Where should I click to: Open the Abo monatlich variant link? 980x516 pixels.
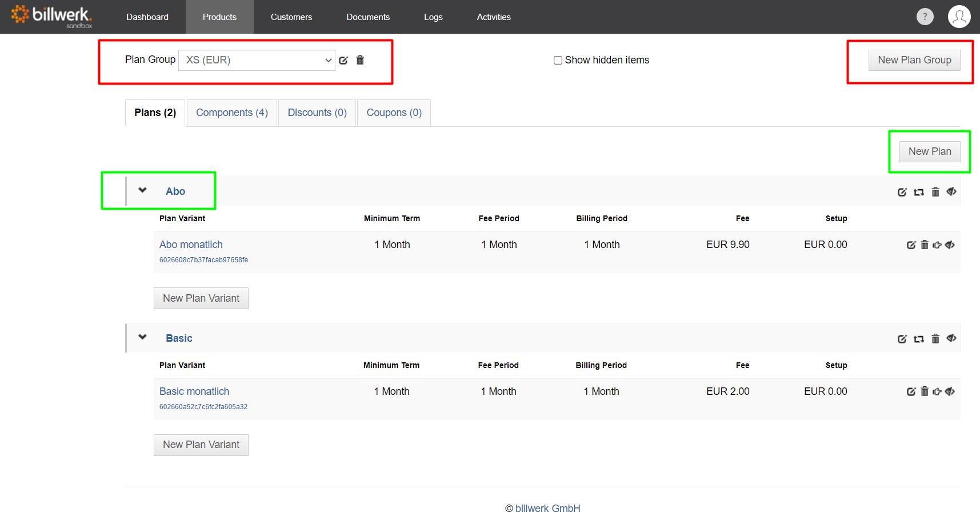[x=191, y=245]
